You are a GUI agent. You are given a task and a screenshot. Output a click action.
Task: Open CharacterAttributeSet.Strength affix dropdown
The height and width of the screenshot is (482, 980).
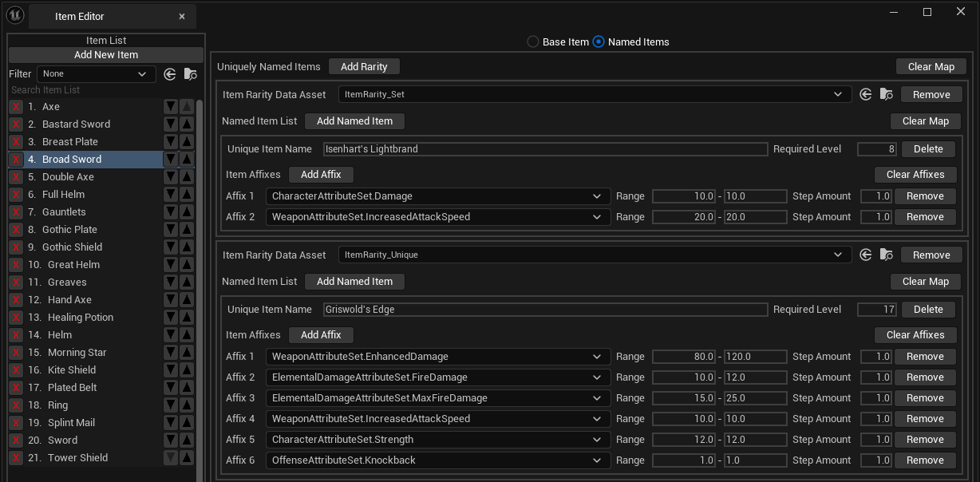pyautogui.click(x=438, y=440)
